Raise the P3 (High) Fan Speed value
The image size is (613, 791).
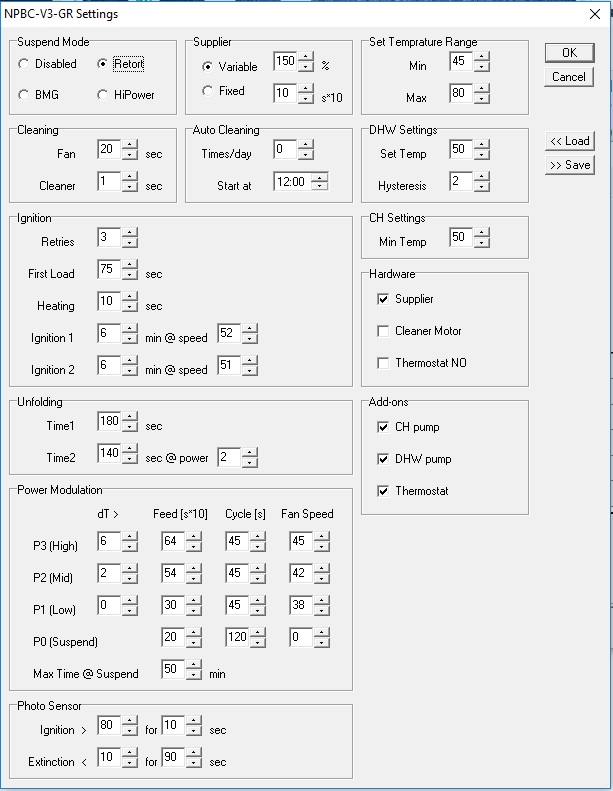(321, 537)
